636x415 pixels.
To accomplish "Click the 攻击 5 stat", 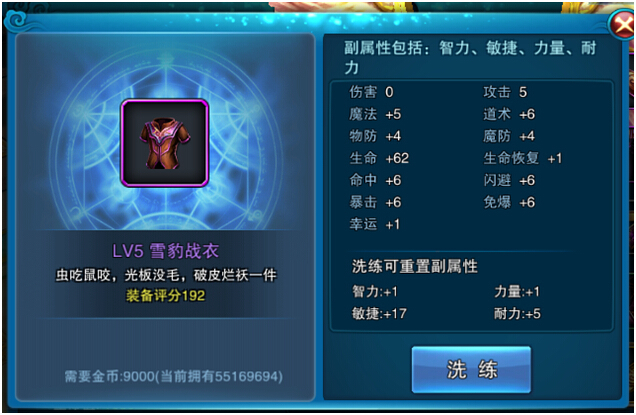I will (x=505, y=92).
